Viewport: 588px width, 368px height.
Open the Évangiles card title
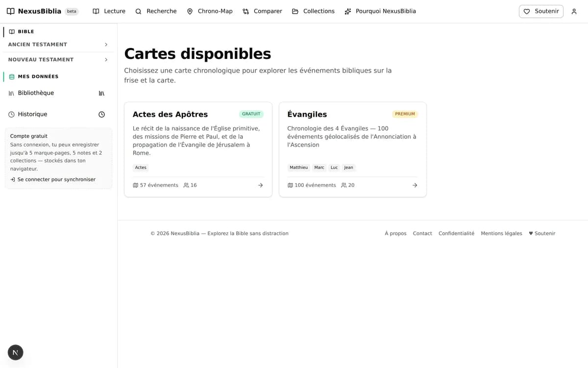pos(307,114)
